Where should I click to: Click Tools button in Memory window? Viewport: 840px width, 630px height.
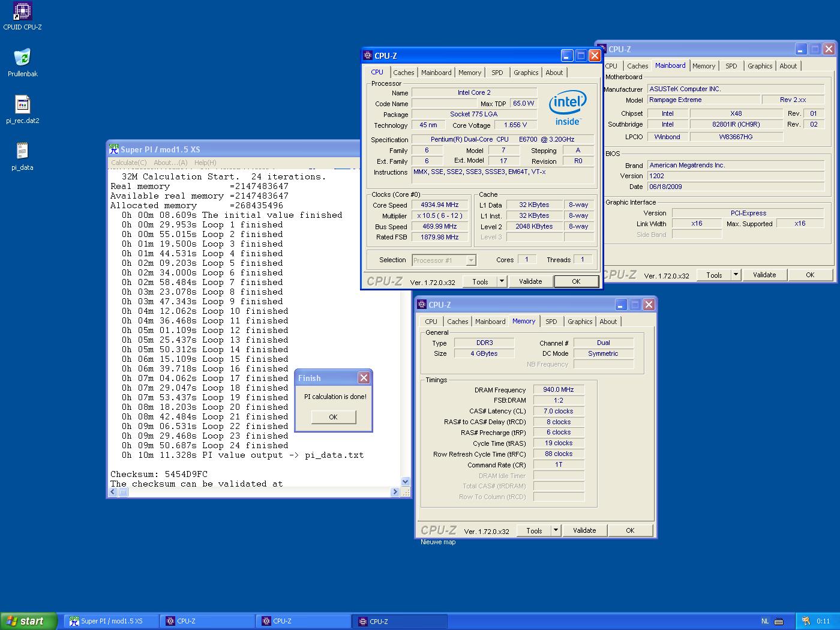(534, 530)
